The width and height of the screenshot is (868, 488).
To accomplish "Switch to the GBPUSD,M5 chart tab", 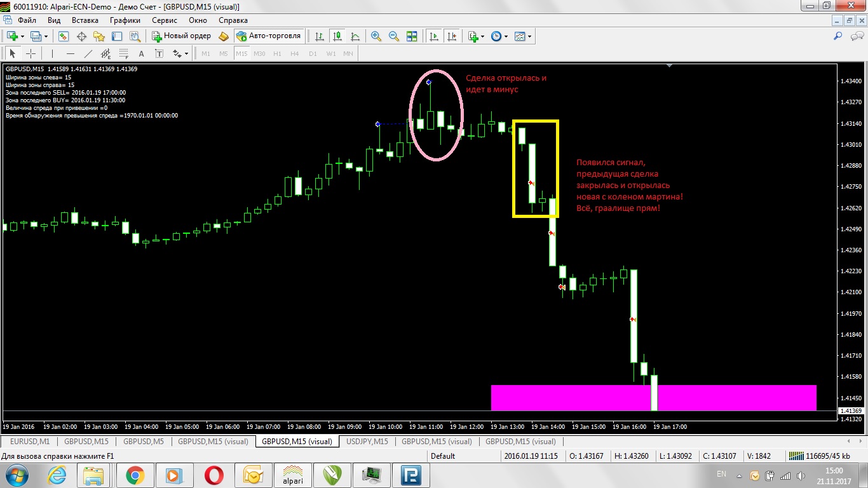I will [144, 441].
